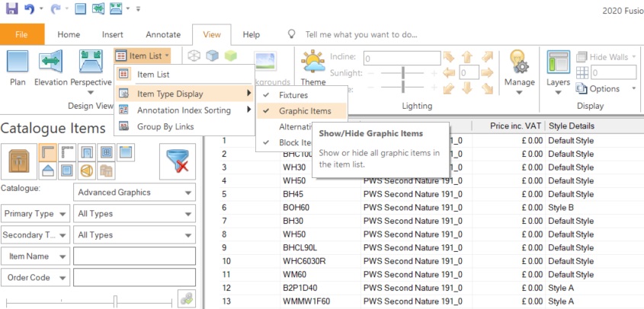Click the clear filter funnel icon
The image size is (644, 309).
178,161
